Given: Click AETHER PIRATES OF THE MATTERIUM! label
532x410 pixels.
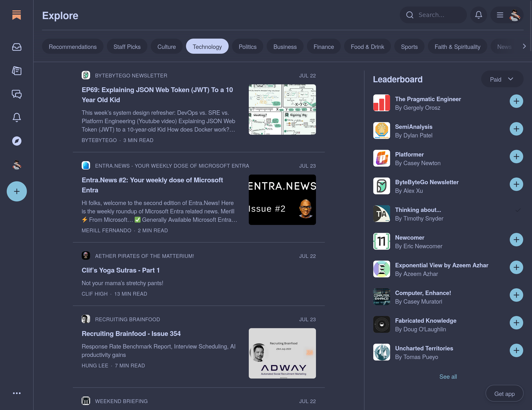Looking at the screenshot, I should point(144,256).
